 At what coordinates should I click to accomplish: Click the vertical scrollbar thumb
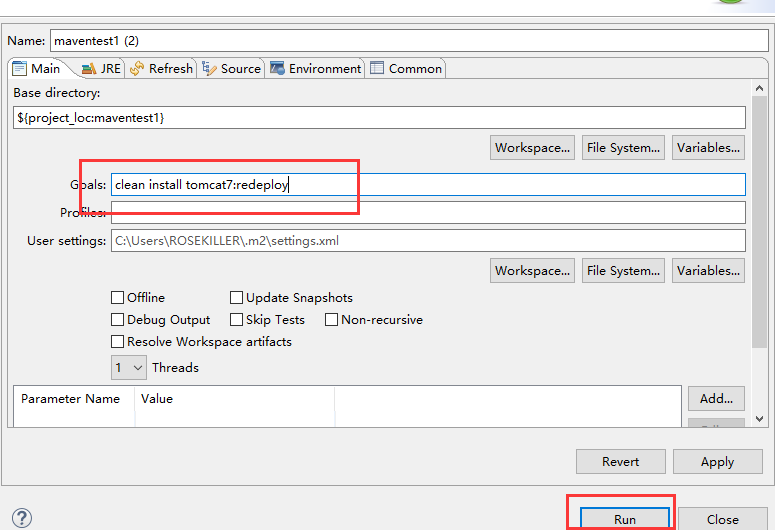click(760, 221)
